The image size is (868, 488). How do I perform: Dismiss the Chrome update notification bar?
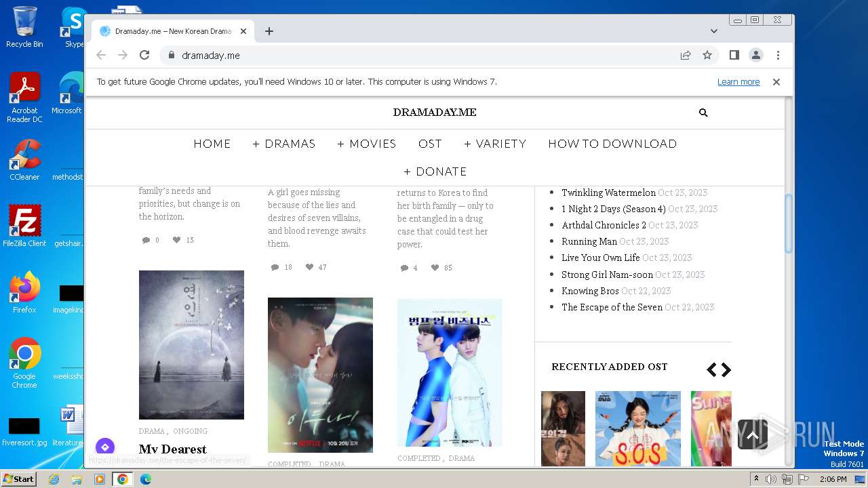[776, 82]
